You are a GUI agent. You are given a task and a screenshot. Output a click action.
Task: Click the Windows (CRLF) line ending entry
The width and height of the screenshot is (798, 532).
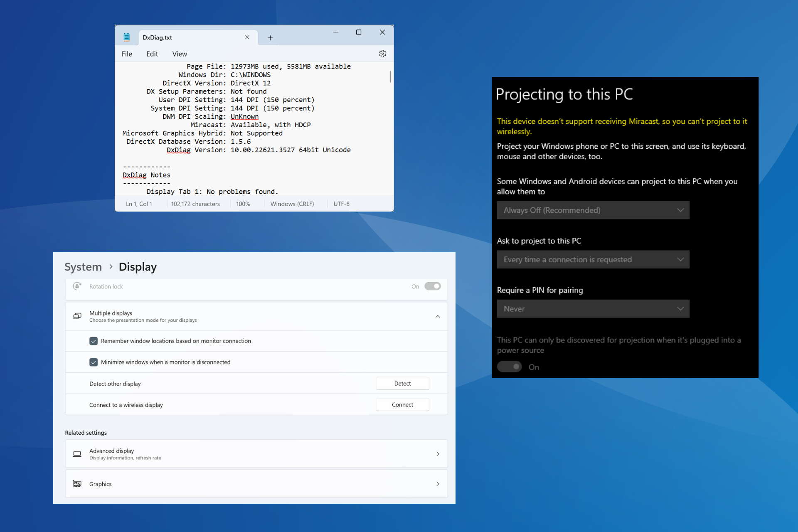(x=292, y=204)
